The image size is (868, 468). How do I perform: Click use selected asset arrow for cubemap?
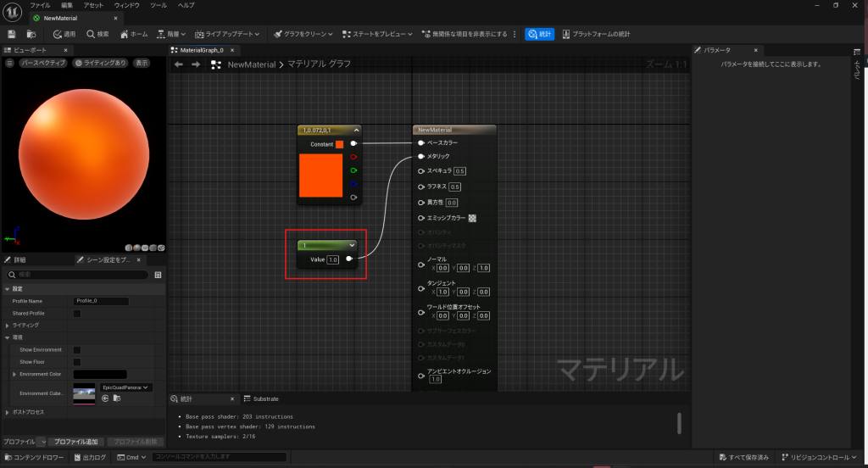pyautogui.click(x=106, y=398)
